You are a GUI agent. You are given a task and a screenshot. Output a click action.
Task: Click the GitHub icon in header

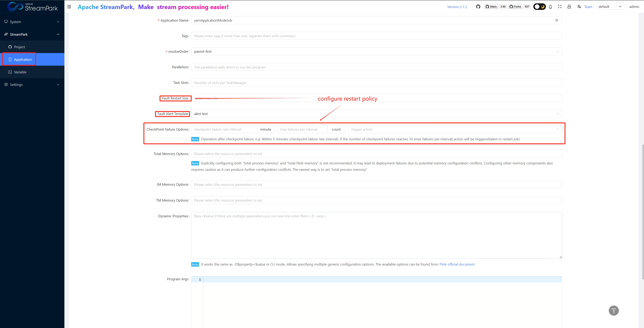tap(478, 7)
